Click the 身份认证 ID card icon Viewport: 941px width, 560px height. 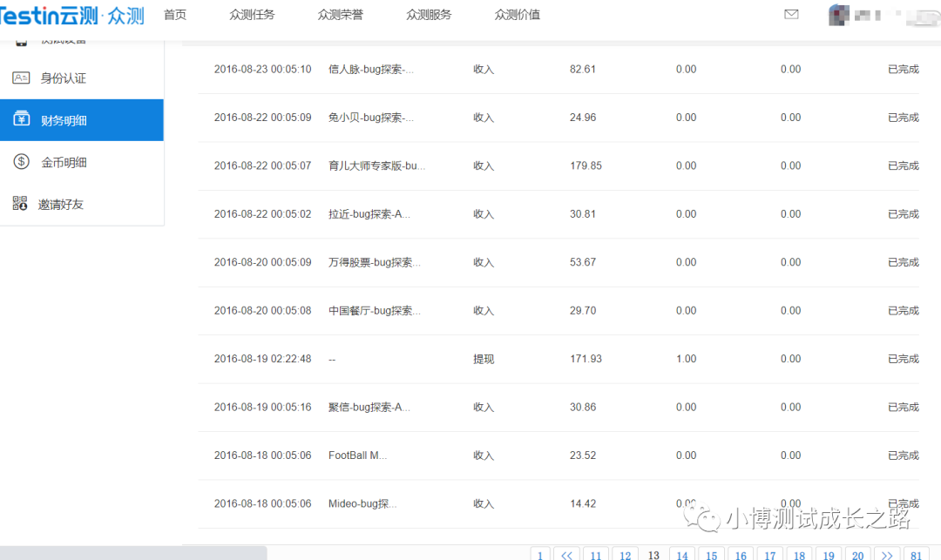(21, 78)
